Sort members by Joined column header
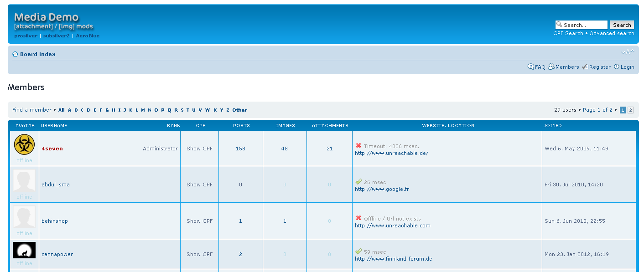The image size is (644, 272). click(x=552, y=125)
